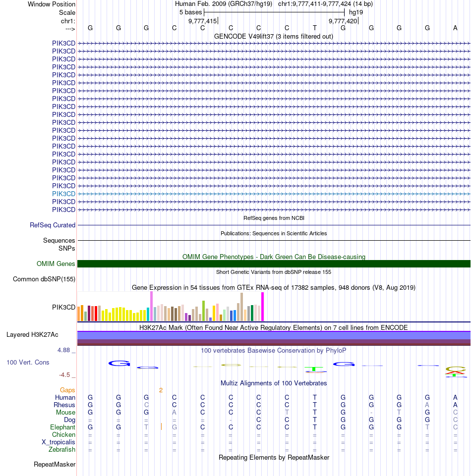Select the light-blue highlighted PIK3CD transcript label
471x476 pixels.
pos(63,194)
